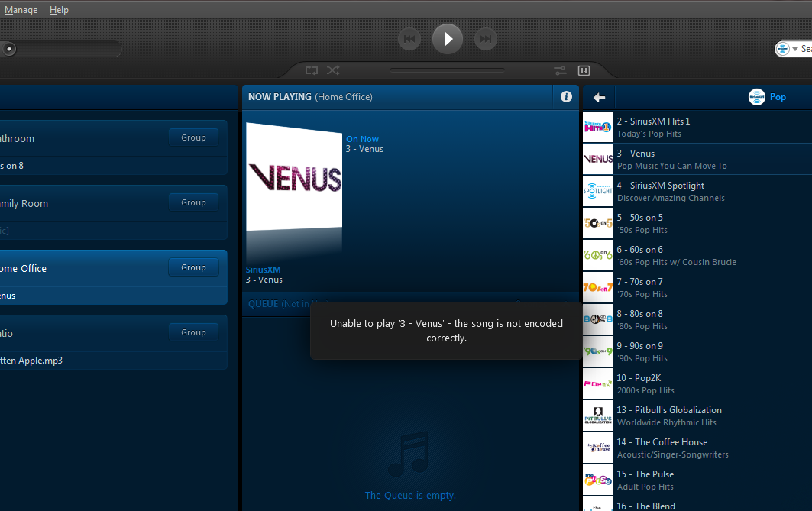Open the equalizer settings icon
The image size is (812, 511).
(584, 70)
